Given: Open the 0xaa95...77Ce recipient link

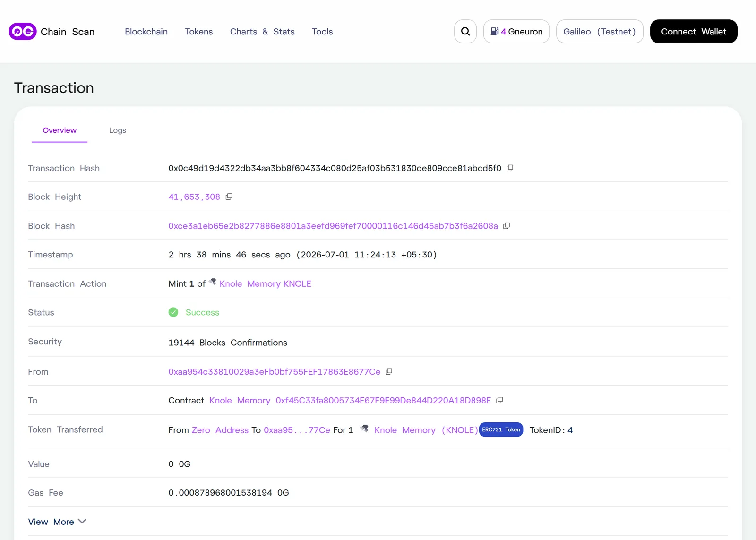Looking at the screenshot, I should tap(297, 430).
